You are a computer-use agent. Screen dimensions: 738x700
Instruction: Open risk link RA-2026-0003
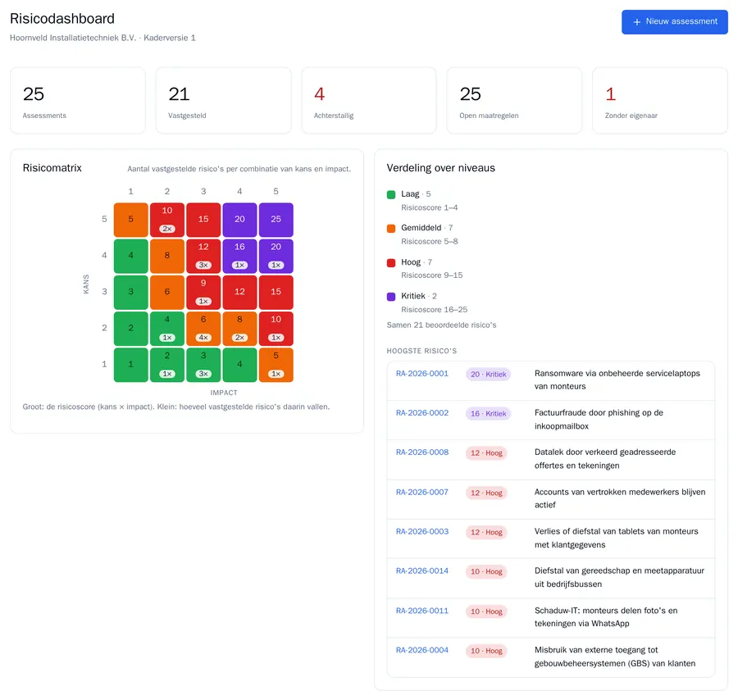[x=421, y=532]
